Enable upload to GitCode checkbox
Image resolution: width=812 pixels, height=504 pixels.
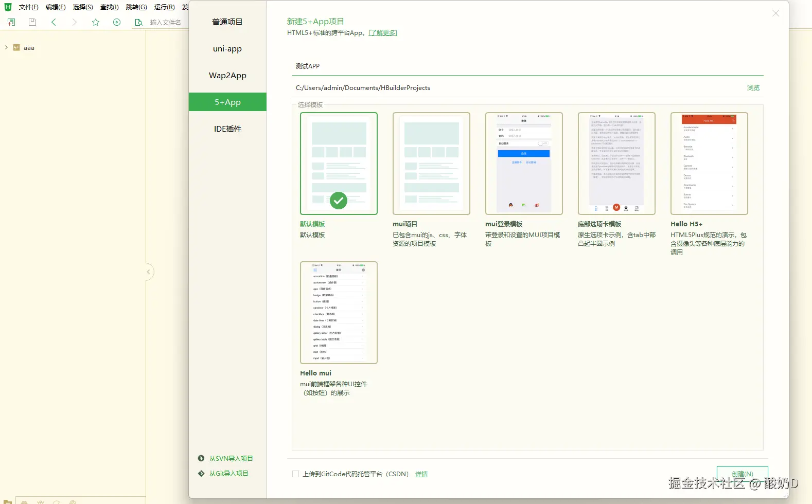(295, 474)
